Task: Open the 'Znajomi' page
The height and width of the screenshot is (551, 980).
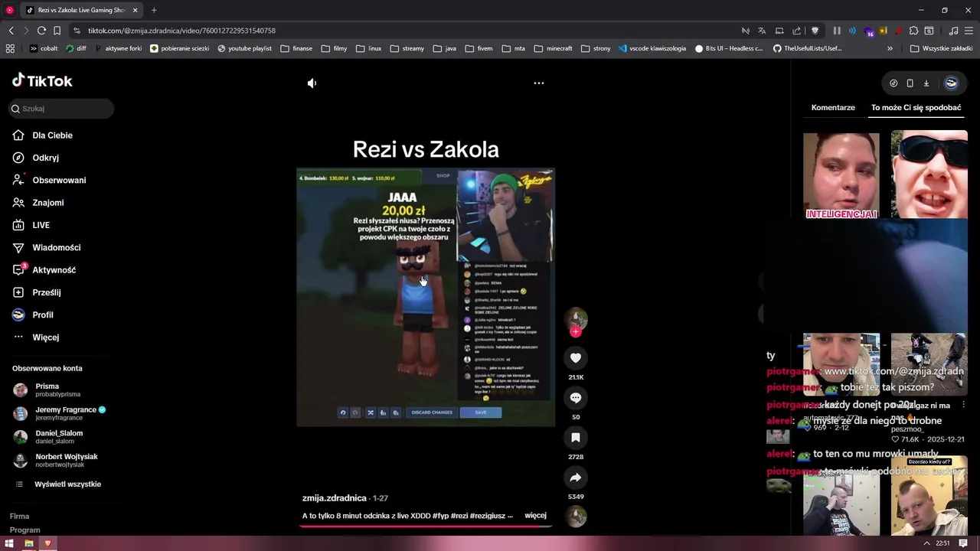Action: click(x=47, y=203)
